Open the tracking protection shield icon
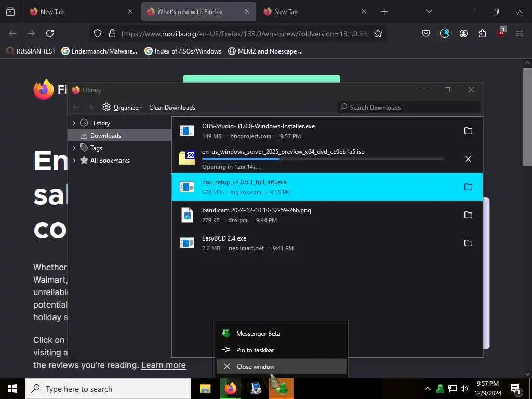 pyautogui.click(x=98, y=33)
